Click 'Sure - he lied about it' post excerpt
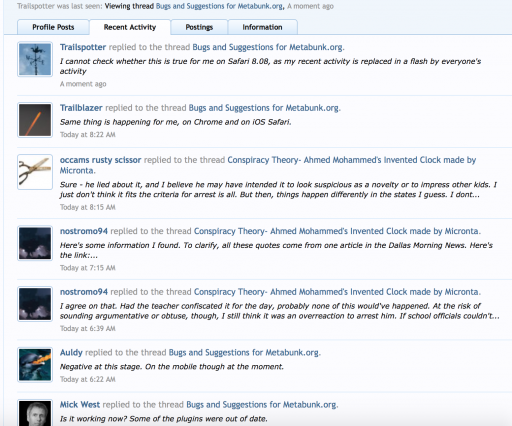The image size is (512, 426). click(x=278, y=189)
